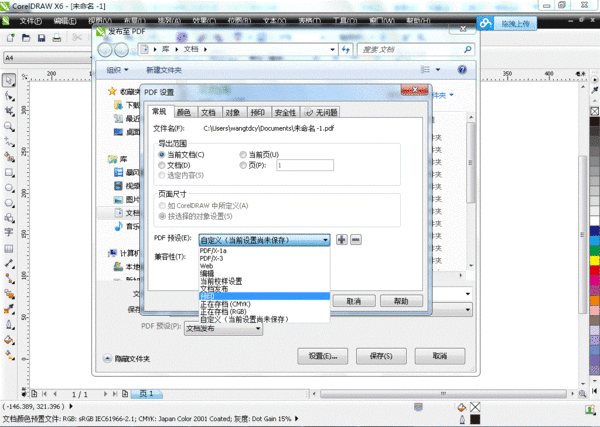Select the Freehand curve tool

(x=9, y=142)
